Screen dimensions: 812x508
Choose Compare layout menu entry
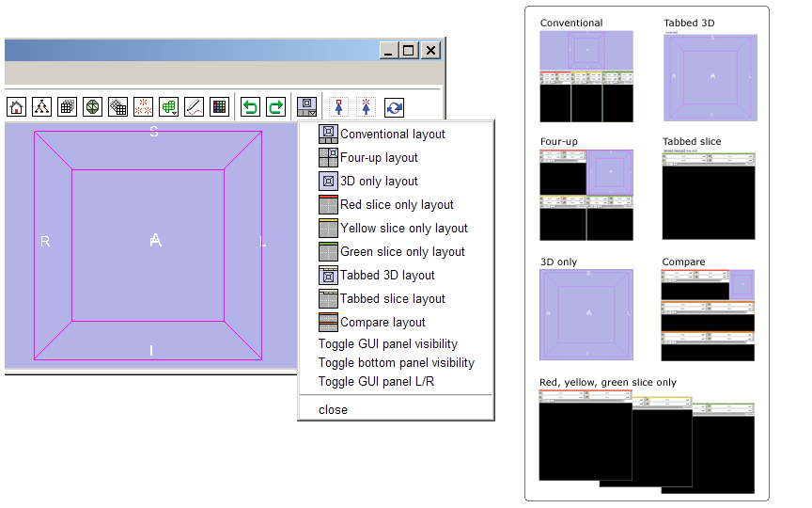tap(382, 322)
